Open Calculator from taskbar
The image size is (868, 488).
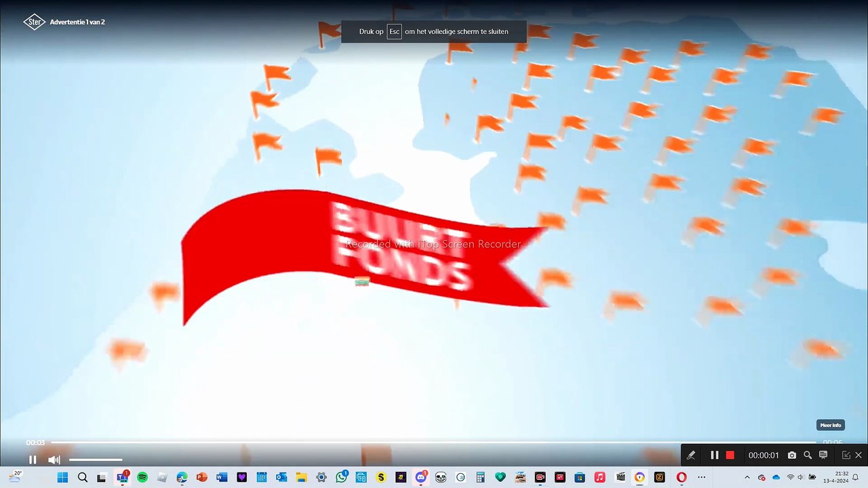(x=480, y=477)
